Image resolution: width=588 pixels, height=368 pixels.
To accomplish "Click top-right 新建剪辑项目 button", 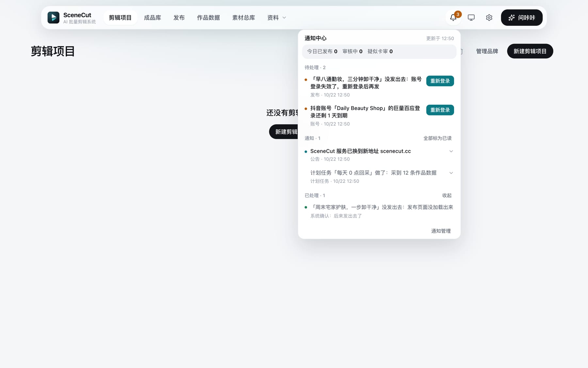I will click(530, 51).
